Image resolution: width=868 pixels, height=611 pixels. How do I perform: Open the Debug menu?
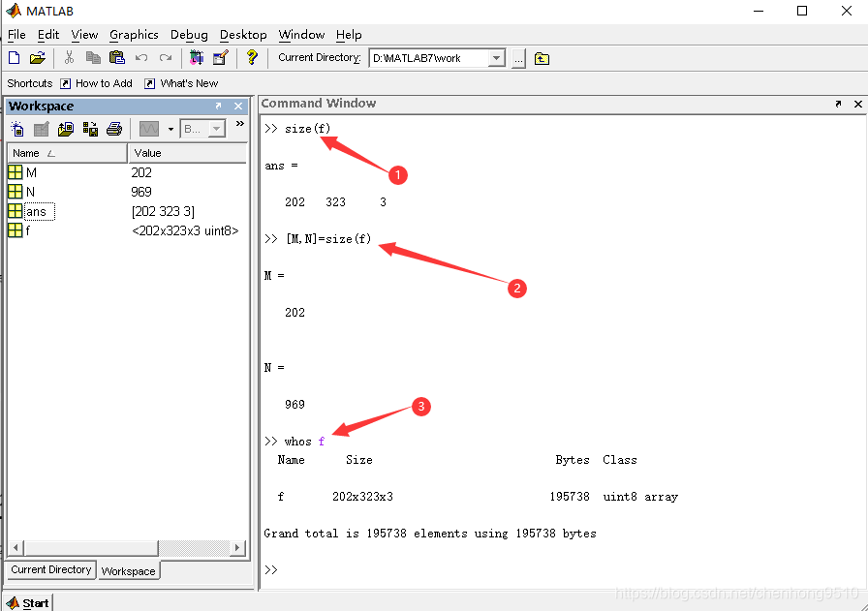(189, 34)
